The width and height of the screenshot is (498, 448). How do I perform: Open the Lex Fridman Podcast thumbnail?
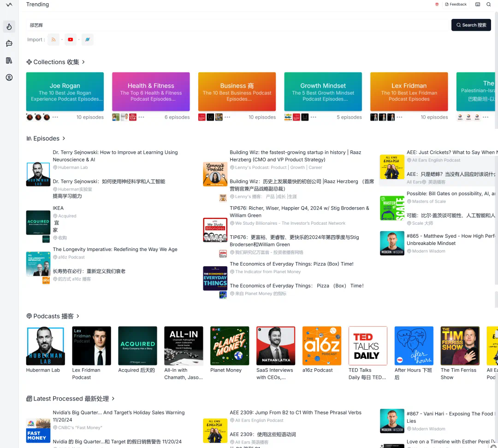(x=91, y=346)
